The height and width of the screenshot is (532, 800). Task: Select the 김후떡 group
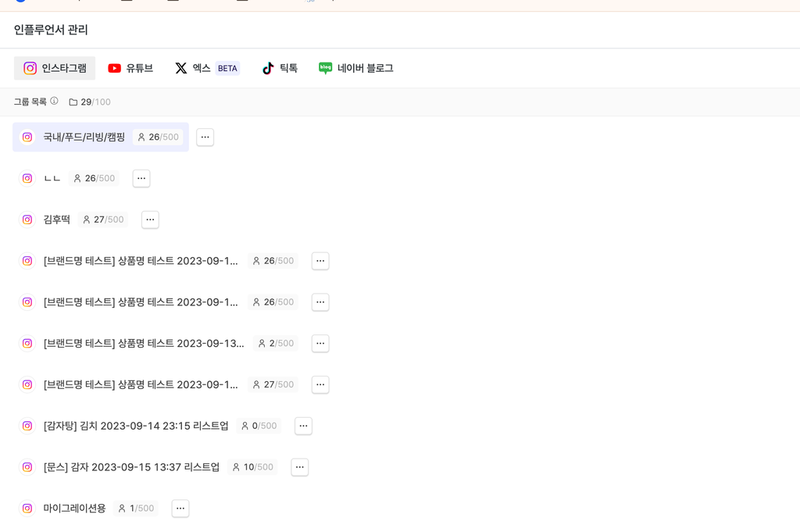click(x=57, y=220)
